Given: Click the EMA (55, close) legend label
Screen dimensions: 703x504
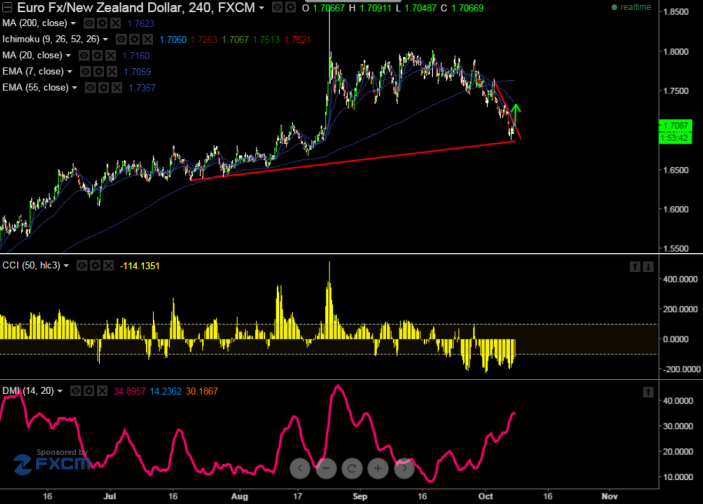Looking at the screenshot, I should pyautogui.click(x=35, y=88).
